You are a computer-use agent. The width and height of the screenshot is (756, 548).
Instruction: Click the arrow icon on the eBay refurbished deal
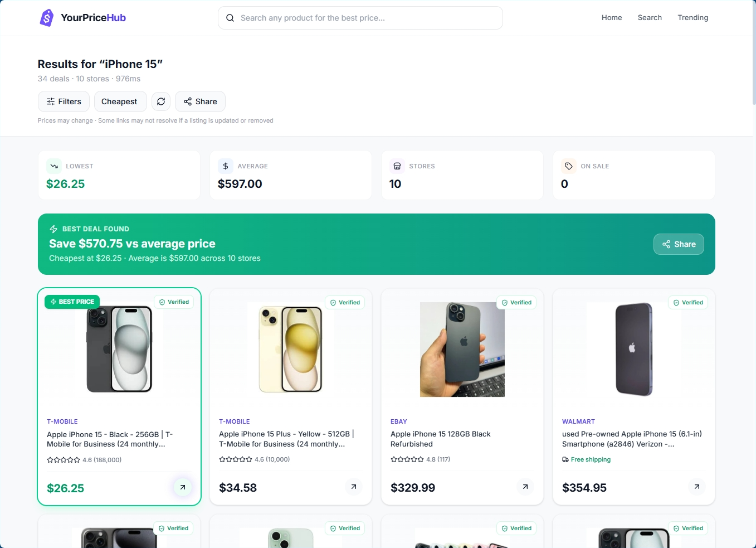coord(525,487)
